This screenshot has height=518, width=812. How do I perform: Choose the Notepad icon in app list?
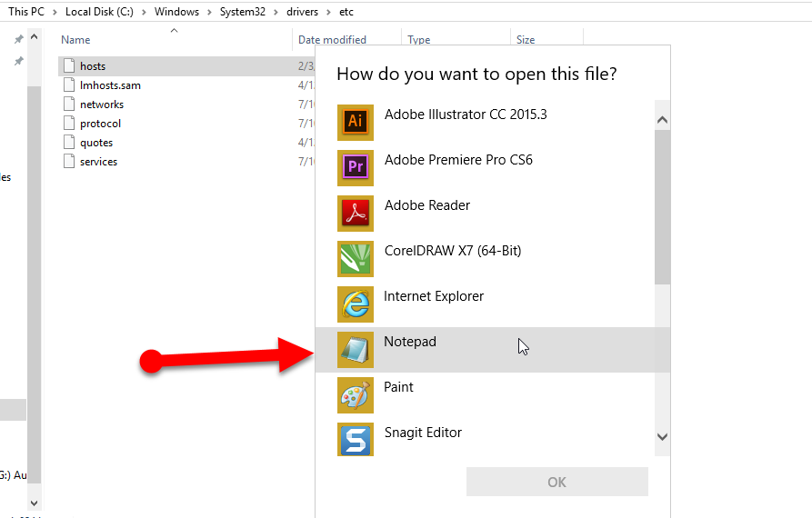[356, 350]
